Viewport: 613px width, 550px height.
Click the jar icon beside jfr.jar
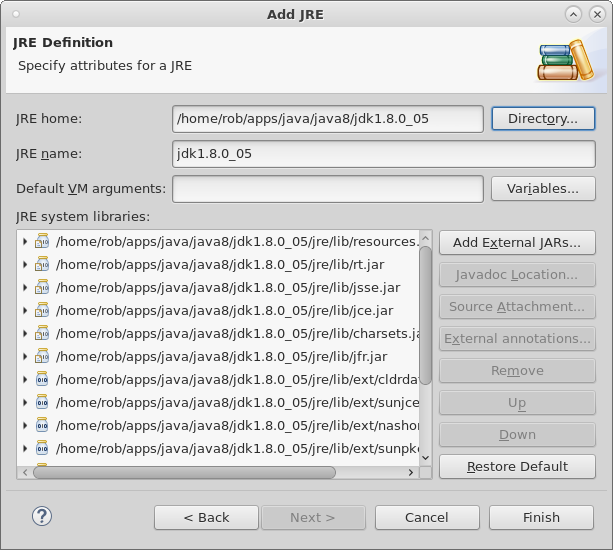coord(42,357)
